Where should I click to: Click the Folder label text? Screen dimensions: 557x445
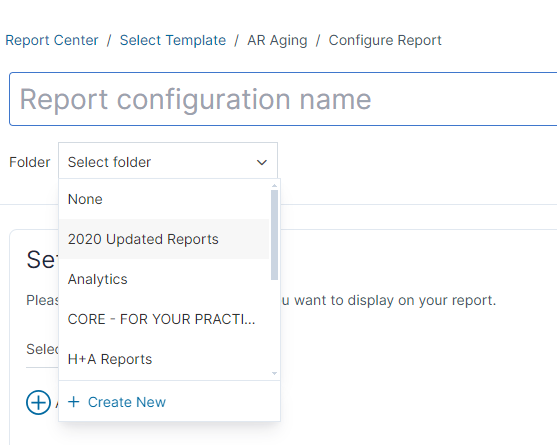click(29, 162)
